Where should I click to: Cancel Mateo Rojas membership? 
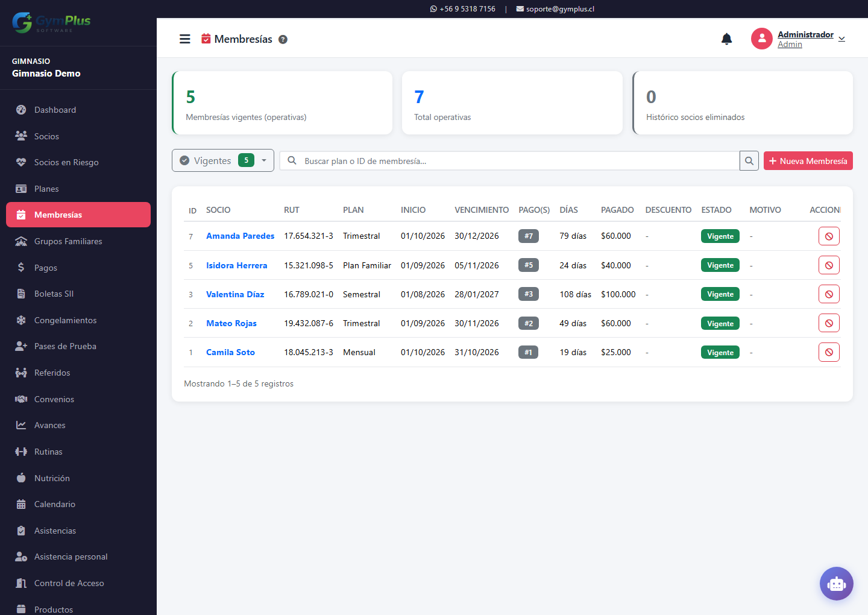(x=829, y=323)
